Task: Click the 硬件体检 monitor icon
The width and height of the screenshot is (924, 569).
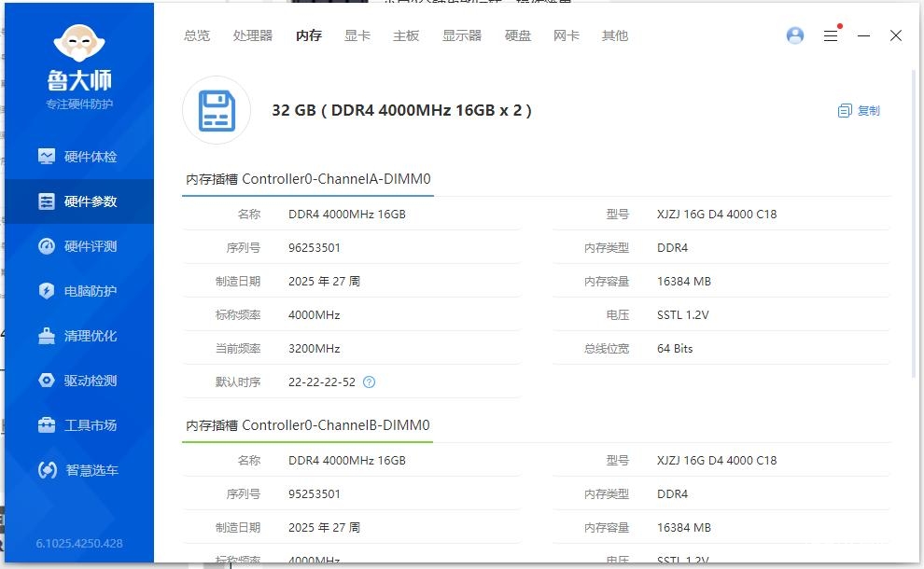Action: pos(47,156)
